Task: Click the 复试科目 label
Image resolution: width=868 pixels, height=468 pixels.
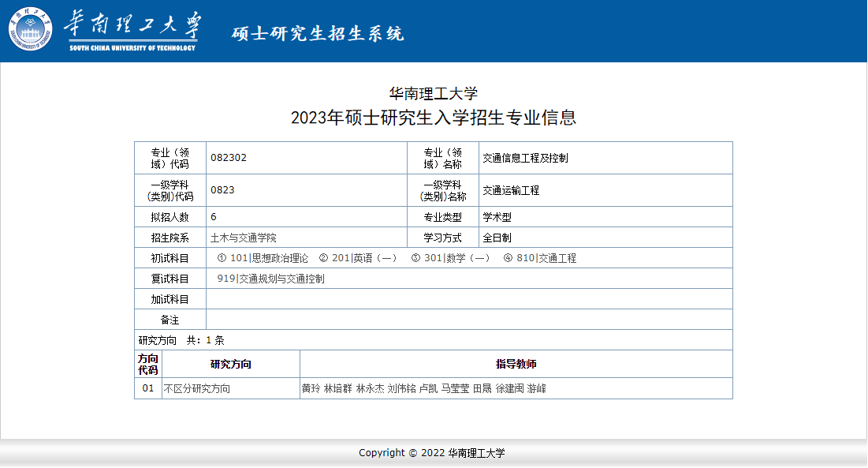Action: click(170, 279)
